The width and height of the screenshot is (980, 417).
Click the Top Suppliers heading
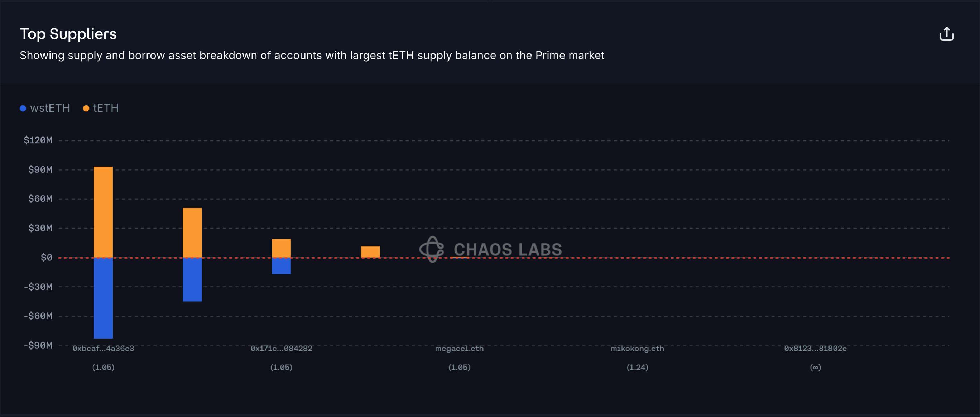[68, 34]
